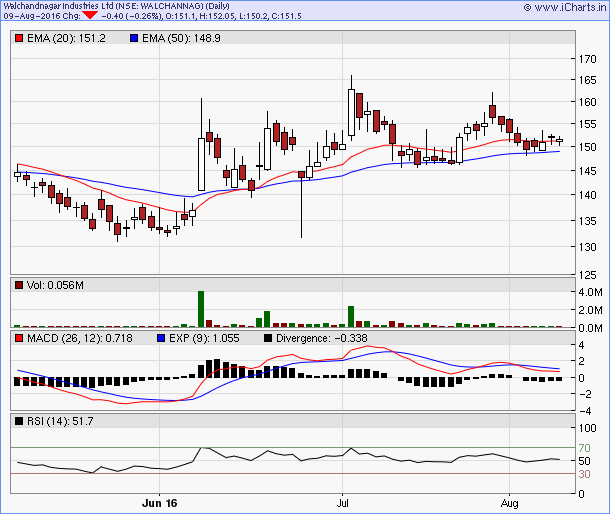Image resolution: width=610 pixels, height=514 pixels.
Task: Click the 0.0M volume axis label
Action: (x=591, y=328)
